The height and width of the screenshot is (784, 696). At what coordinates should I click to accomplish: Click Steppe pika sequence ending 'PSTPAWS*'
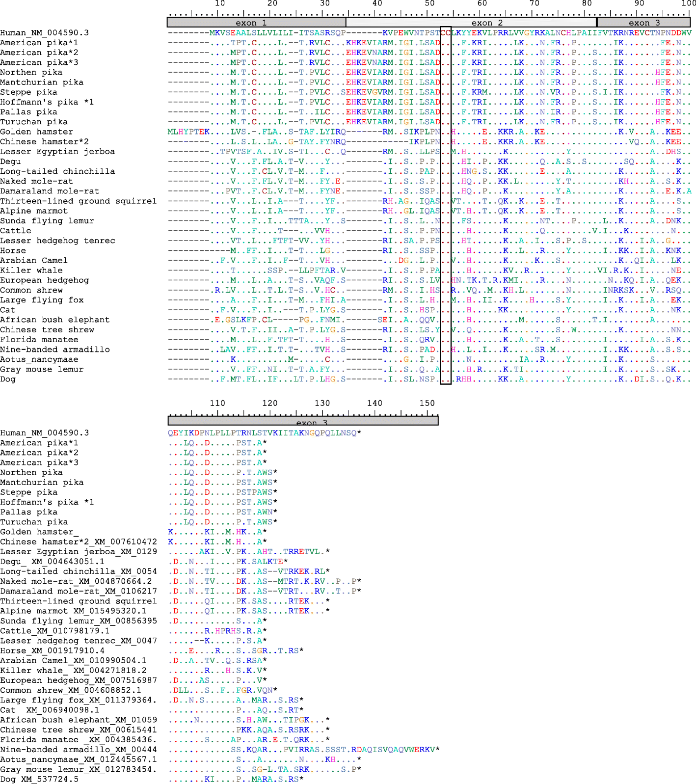[223, 492]
